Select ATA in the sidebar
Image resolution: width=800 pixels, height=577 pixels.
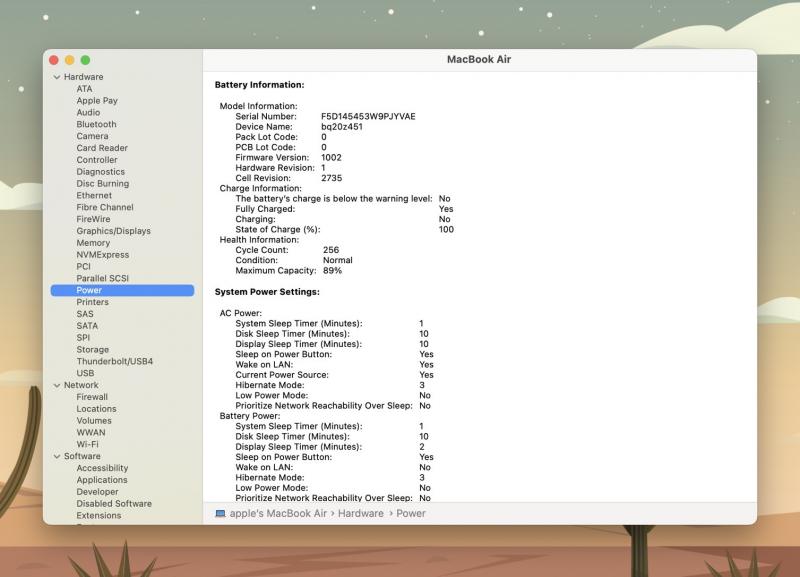84,89
